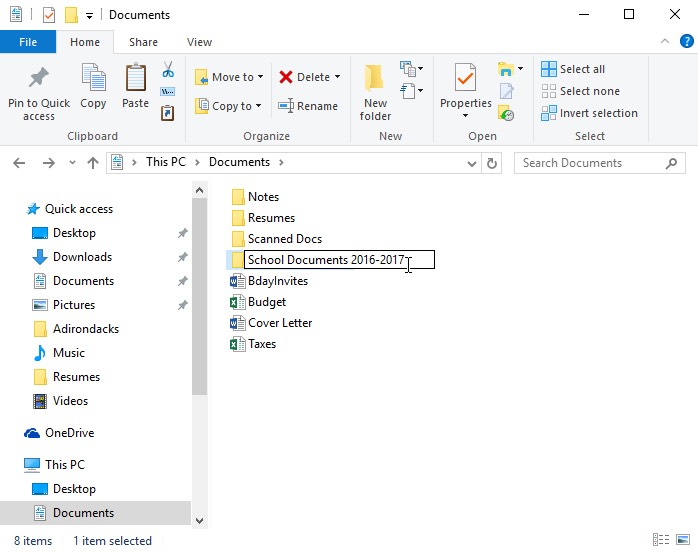Expand the address bar history dropdown
Image resolution: width=698 pixels, height=552 pixels.
tap(472, 163)
